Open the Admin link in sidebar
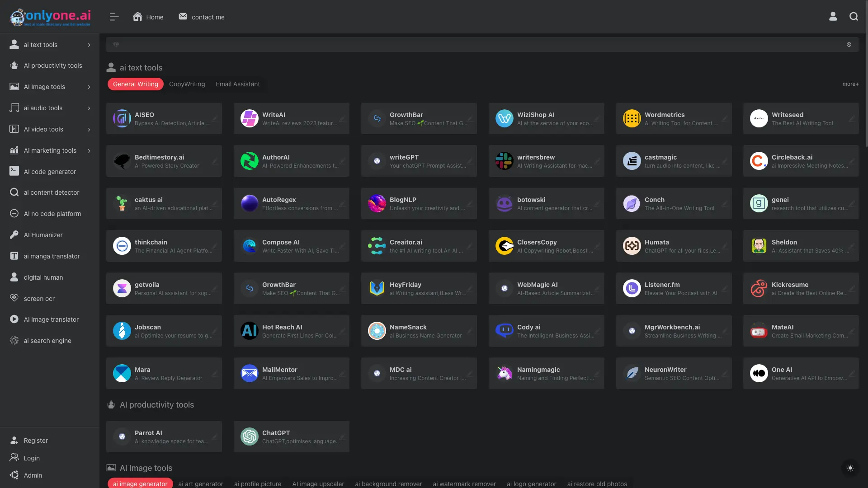The height and width of the screenshot is (488, 868). point(33,475)
